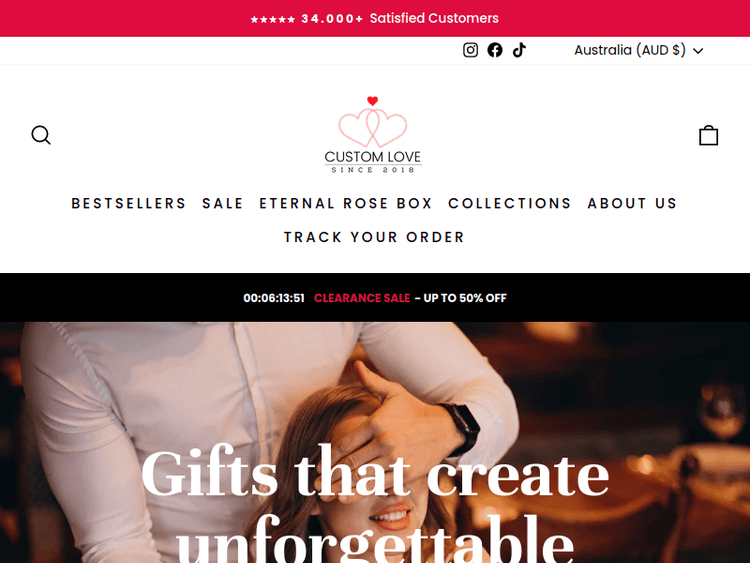Click the hero image of the couple
This screenshot has height=563, width=750.
(375, 442)
